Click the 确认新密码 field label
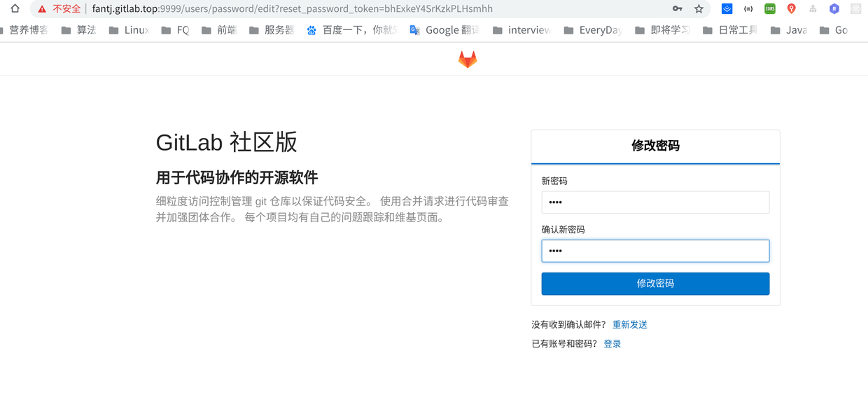This screenshot has width=868, height=414. point(563,230)
